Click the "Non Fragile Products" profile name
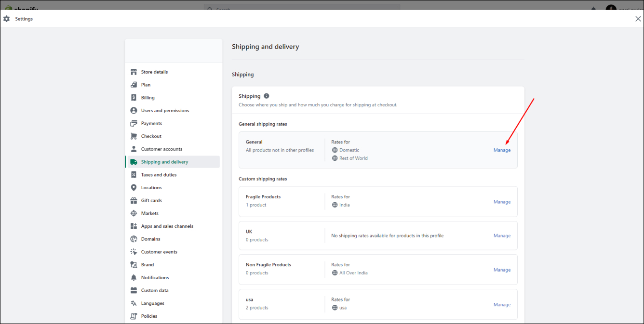The height and width of the screenshot is (324, 644). pyautogui.click(x=268, y=265)
